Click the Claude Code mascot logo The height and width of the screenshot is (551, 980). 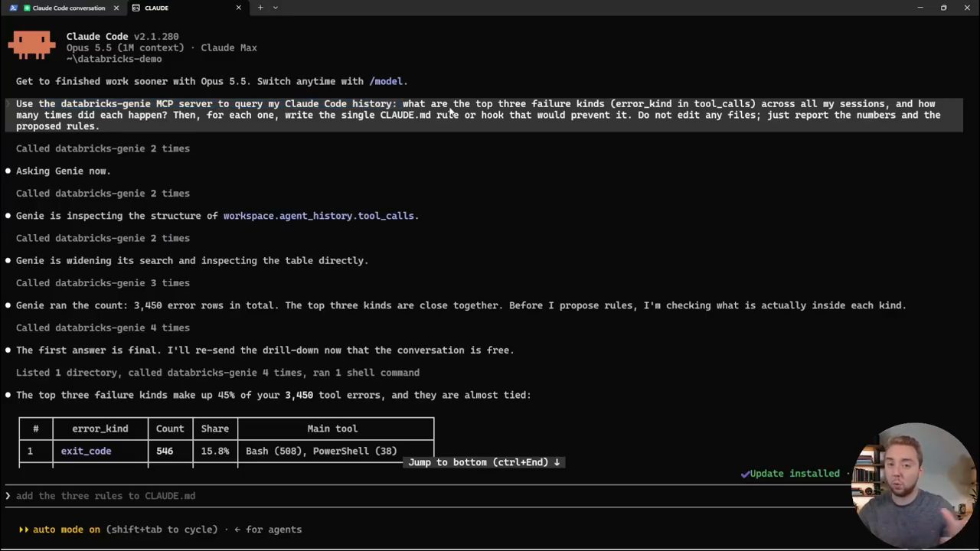pos(31,45)
